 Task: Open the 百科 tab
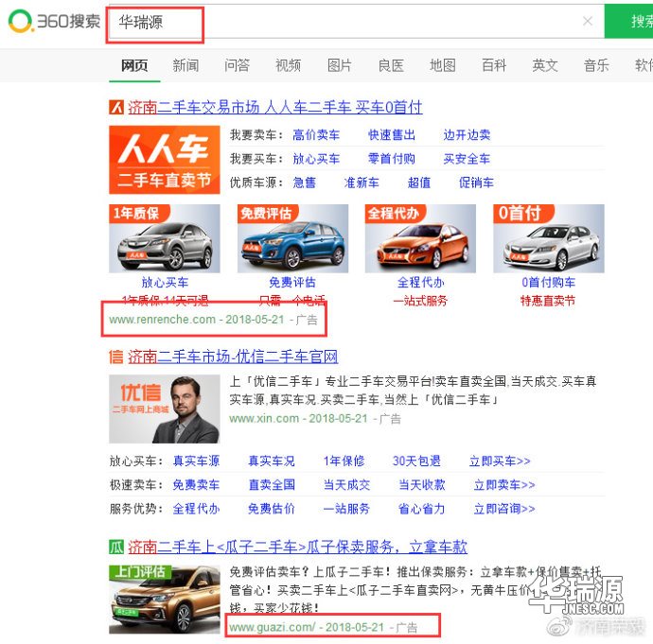pos(494,65)
